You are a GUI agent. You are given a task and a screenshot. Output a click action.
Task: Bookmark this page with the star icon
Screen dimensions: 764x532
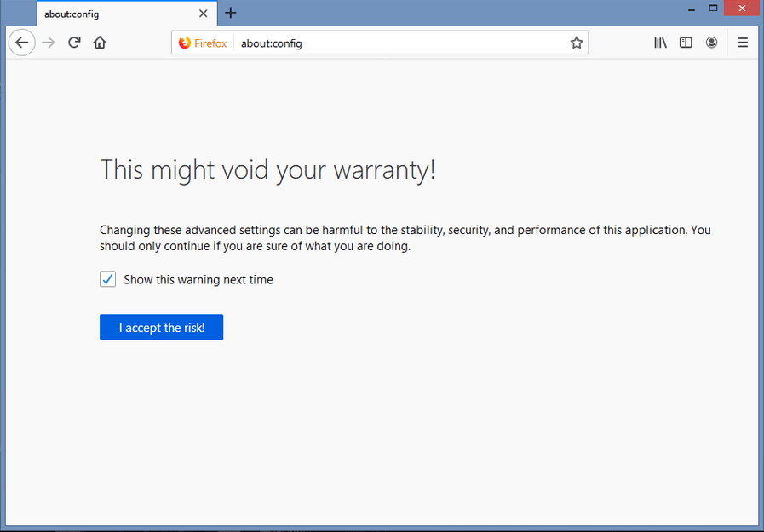pos(577,42)
